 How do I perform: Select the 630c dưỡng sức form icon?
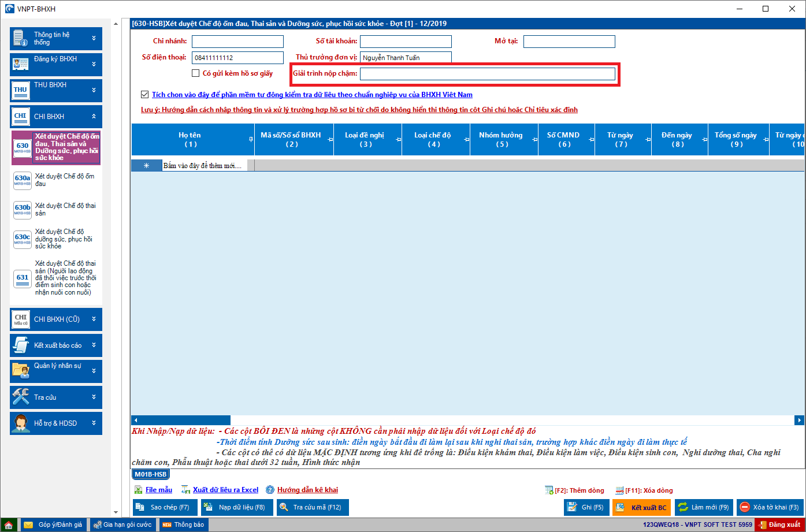[23, 239]
